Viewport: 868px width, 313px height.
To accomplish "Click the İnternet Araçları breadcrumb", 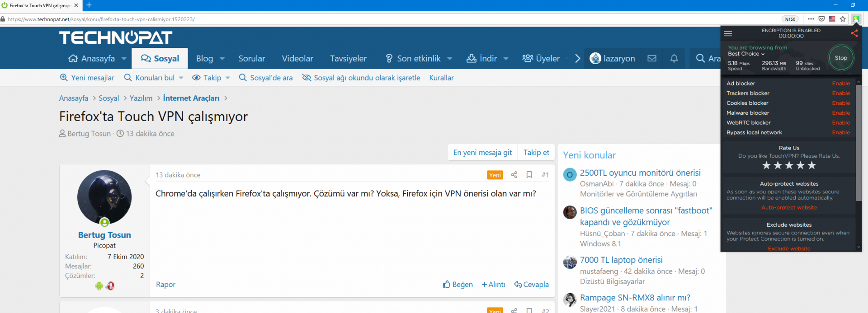I will (x=191, y=98).
